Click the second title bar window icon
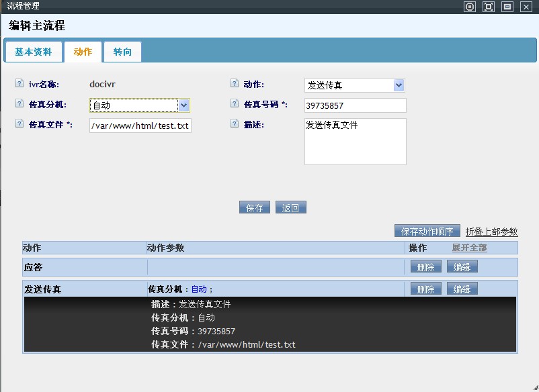The width and height of the screenshot is (539, 392). point(489,6)
